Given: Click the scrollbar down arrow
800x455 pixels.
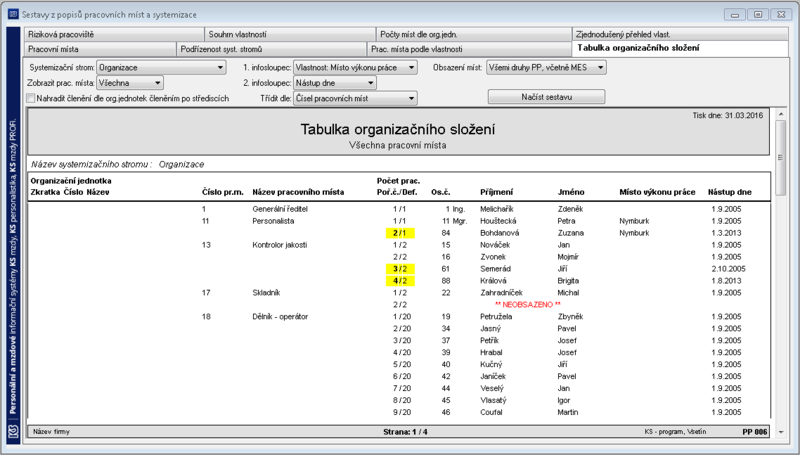Looking at the screenshot, I should point(781,432).
